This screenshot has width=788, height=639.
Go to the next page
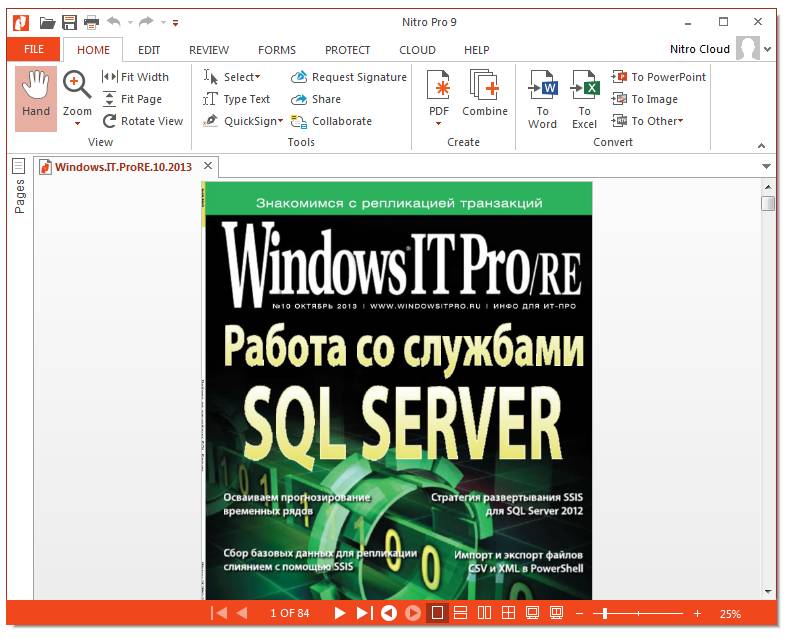340,613
